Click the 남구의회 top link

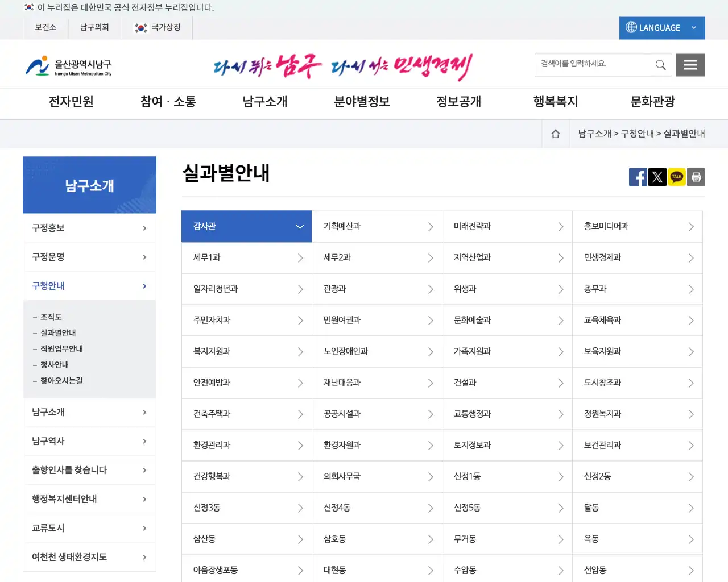pyautogui.click(x=94, y=27)
